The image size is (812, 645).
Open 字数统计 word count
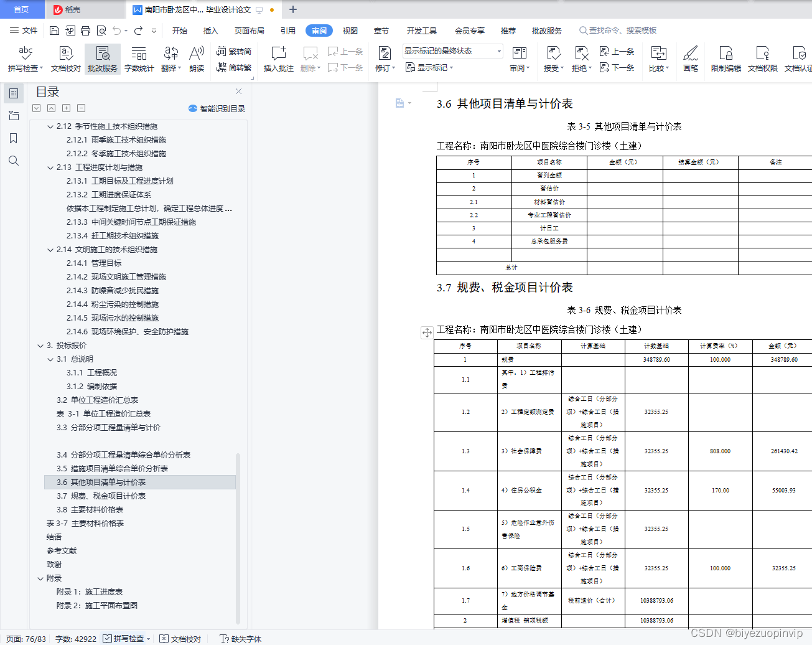(x=139, y=59)
